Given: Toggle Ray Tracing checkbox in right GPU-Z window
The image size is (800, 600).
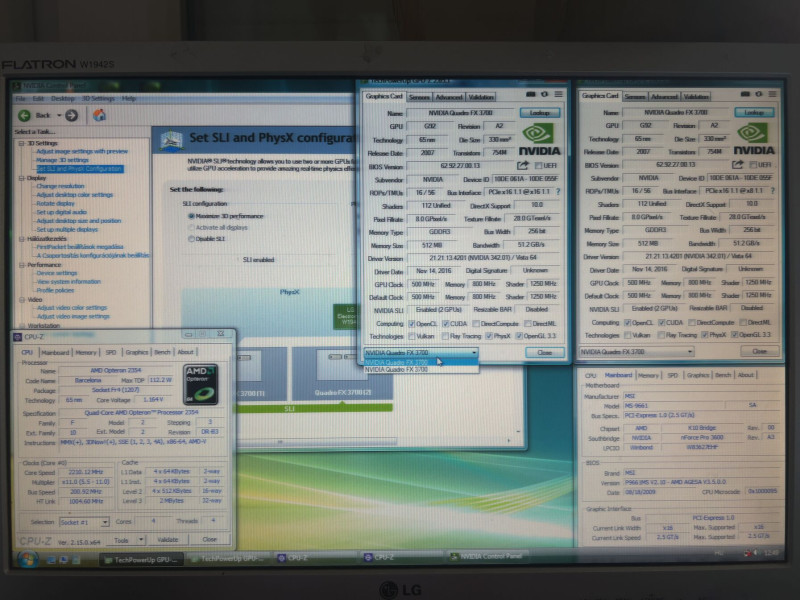Looking at the screenshot, I should [x=661, y=335].
